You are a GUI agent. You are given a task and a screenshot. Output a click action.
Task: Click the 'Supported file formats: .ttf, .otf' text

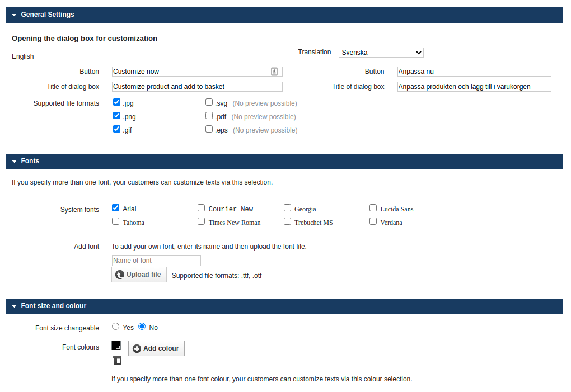pos(217,276)
